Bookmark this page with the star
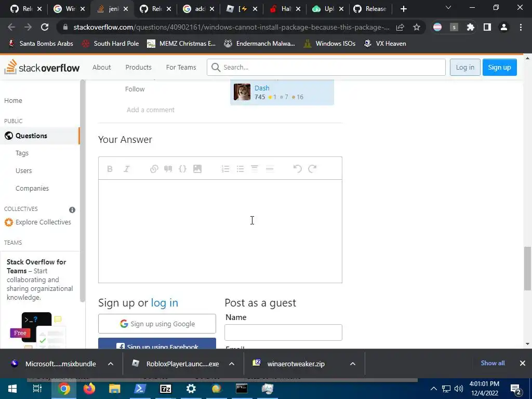The image size is (532, 399). pyautogui.click(x=417, y=27)
